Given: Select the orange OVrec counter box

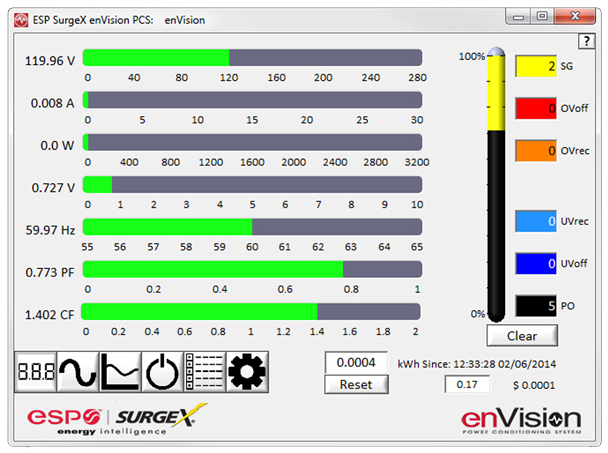Looking at the screenshot, I should pos(535,150).
